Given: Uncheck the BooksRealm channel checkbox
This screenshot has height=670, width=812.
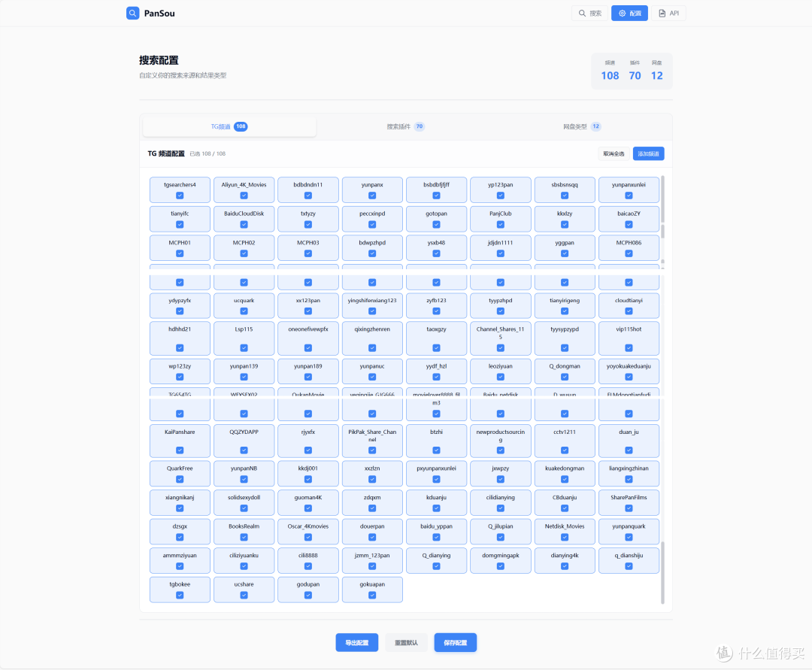Looking at the screenshot, I should point(244,538).
